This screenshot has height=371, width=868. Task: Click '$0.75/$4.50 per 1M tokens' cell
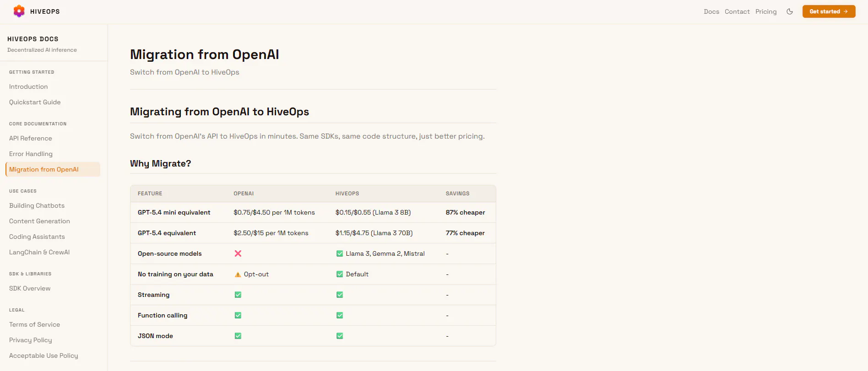(274, 212)
